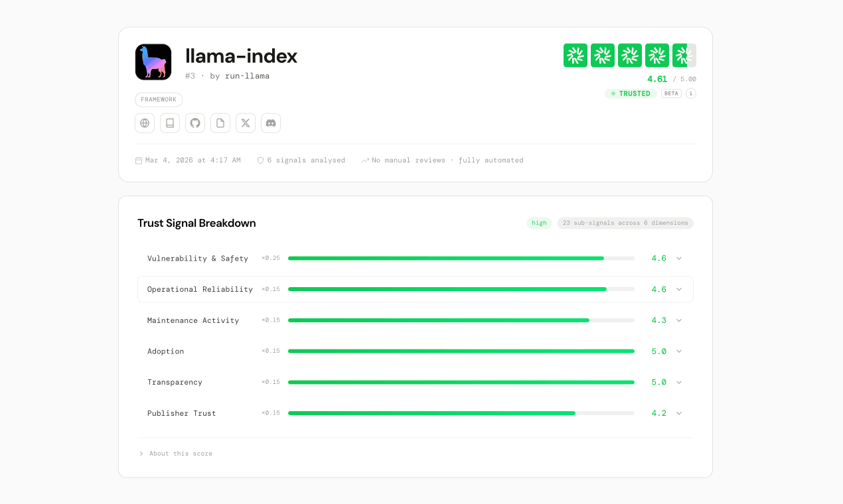Open the Discord server icon
This screenshot has height=504, width=843.
[271, 123]
